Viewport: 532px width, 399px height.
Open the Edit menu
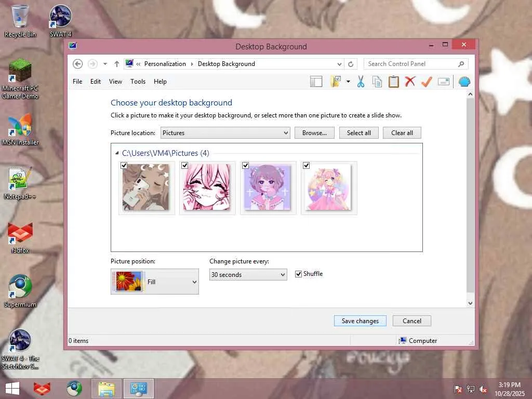coord(96,82)
